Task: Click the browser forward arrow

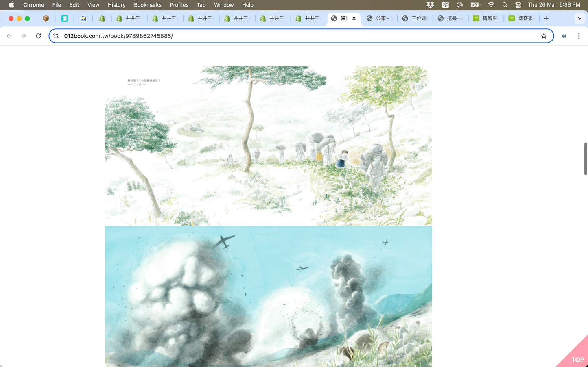Action: [24, 36]
